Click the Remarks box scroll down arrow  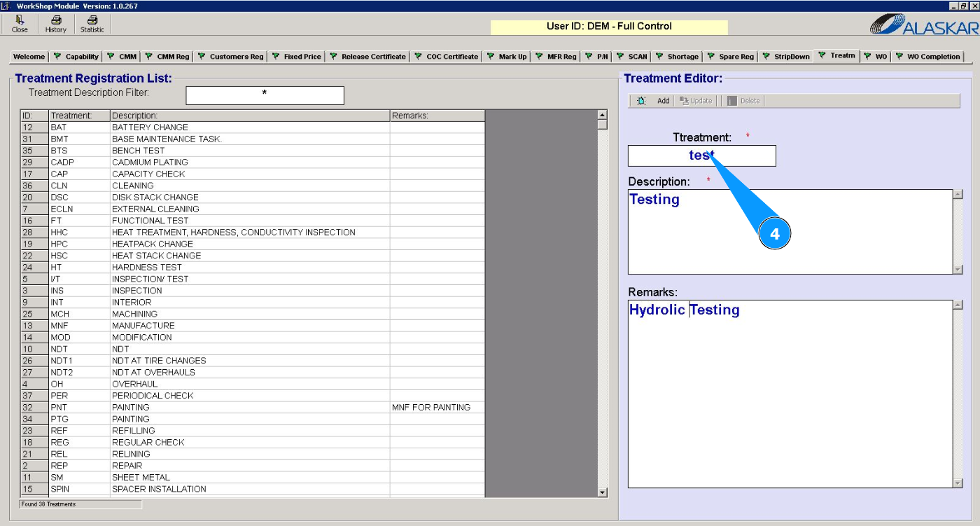point(958,483)
